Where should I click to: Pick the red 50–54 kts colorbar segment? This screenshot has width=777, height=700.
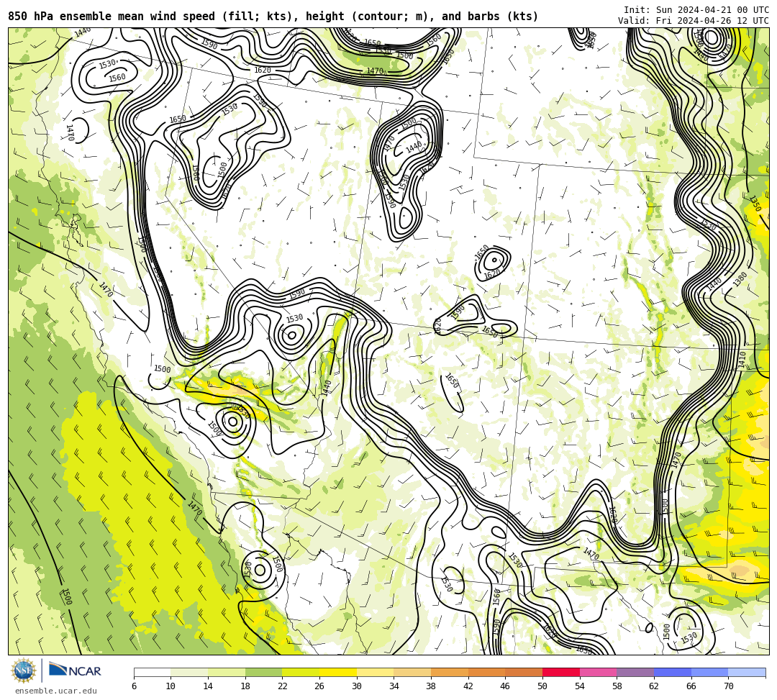click(561, 672)
